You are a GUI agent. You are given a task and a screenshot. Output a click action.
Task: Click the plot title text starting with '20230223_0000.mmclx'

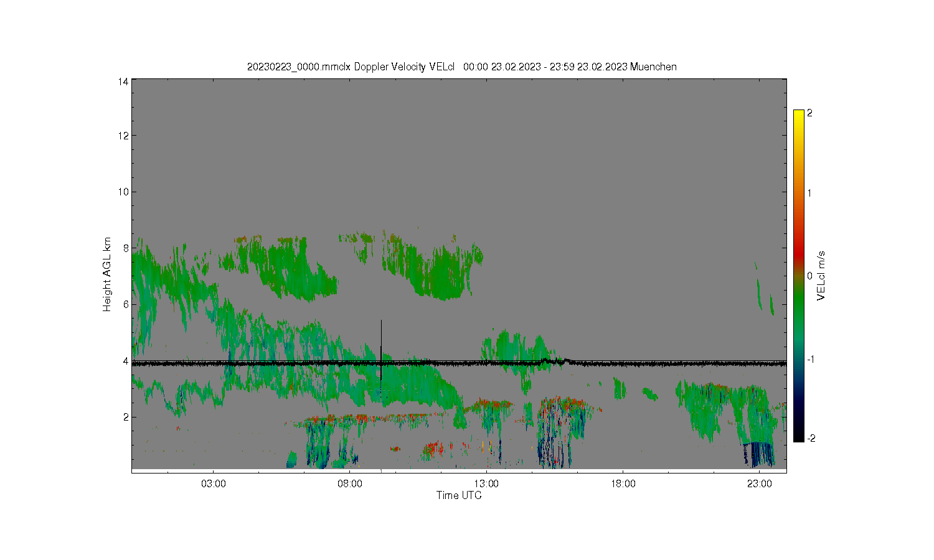[x=462, y=67]
